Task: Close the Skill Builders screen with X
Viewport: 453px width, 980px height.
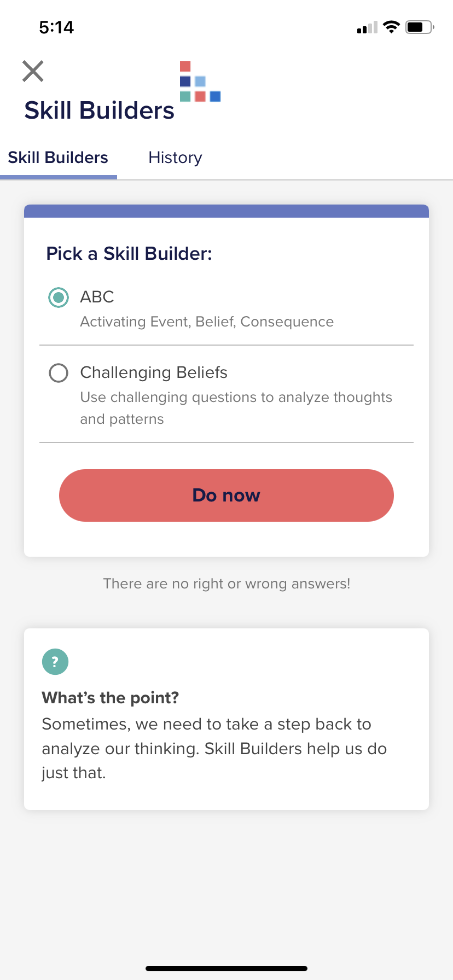Action: coord(33,71)
